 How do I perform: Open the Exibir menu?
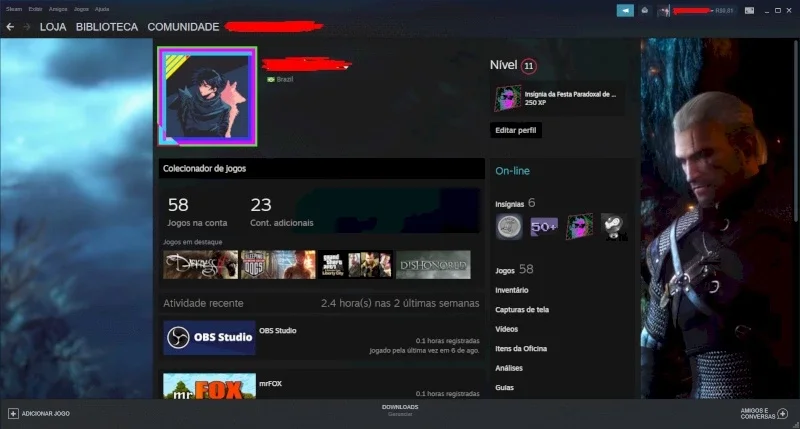35,9
